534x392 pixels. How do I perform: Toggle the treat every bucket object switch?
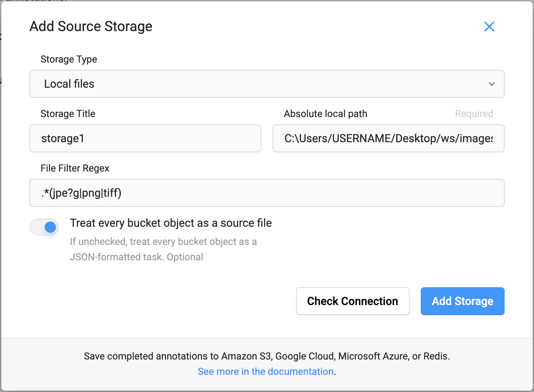click(44, 227)
